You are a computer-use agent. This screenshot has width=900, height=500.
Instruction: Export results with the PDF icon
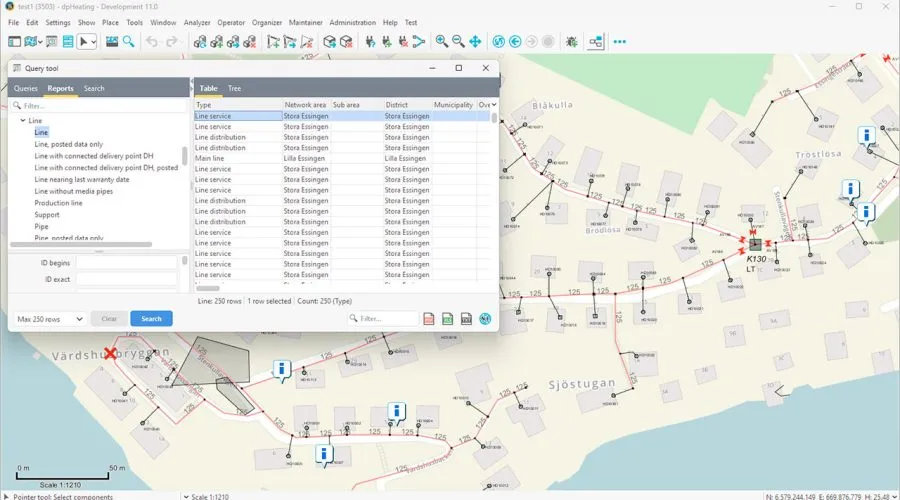point(429,319)
